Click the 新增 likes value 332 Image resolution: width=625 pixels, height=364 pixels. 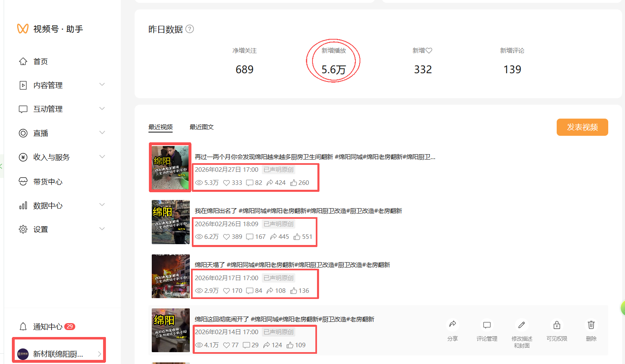click(x=423, y=70)
